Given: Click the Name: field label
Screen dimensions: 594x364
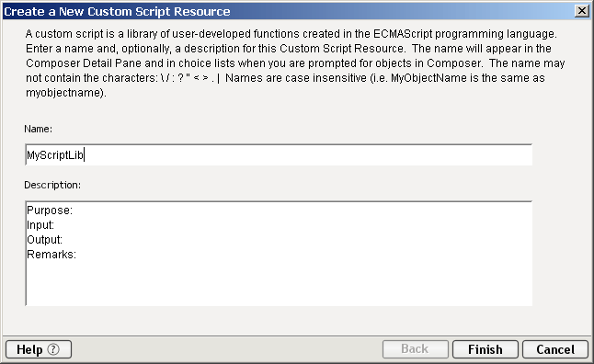Looking at the screenshot, I should (x=39, y=129).
